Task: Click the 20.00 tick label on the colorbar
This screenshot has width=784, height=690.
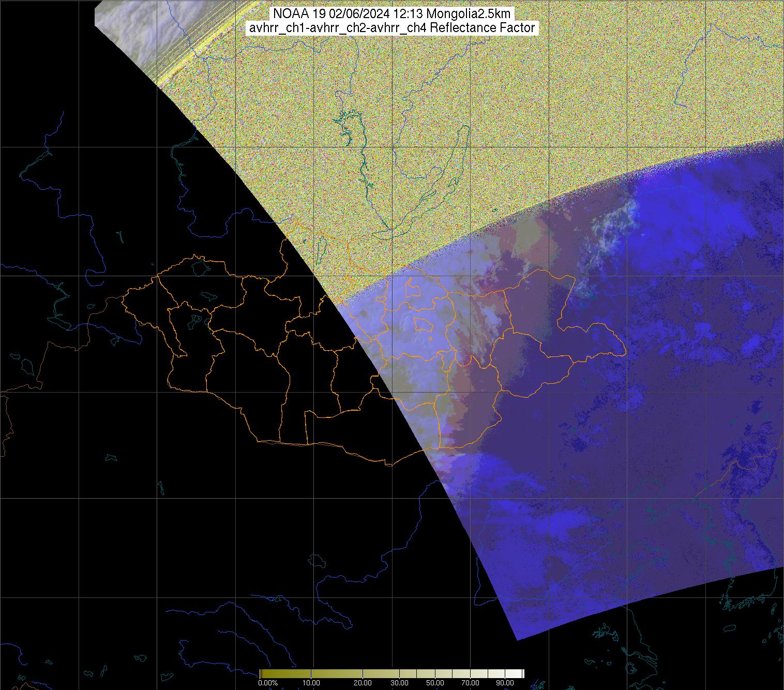Action: (x=362, y=683)
